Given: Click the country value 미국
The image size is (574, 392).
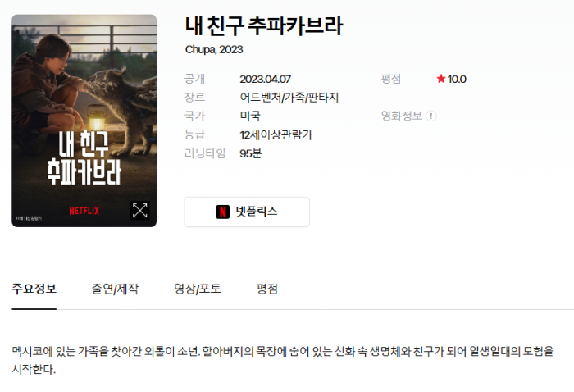Looking at the screenshot, I should (x=250, y=116).
